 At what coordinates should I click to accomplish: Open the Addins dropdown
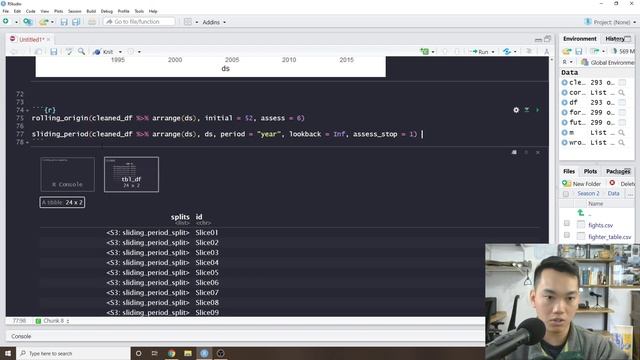pyautogui.click(x=214, y=22)
